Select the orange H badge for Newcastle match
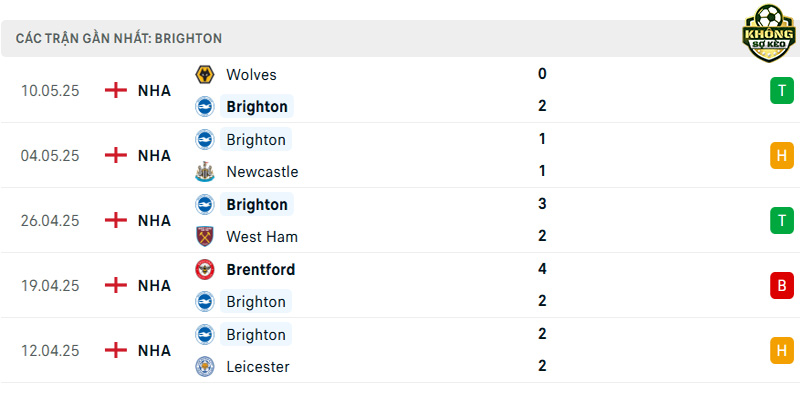Image resolution: width=800 pixels, height=400 pixels. click(782, 155)
